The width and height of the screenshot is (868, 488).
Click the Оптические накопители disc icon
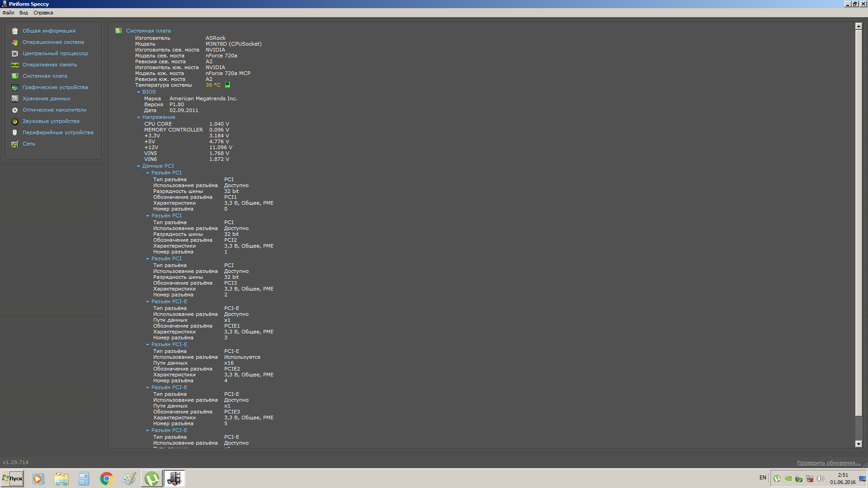[15, 110]
